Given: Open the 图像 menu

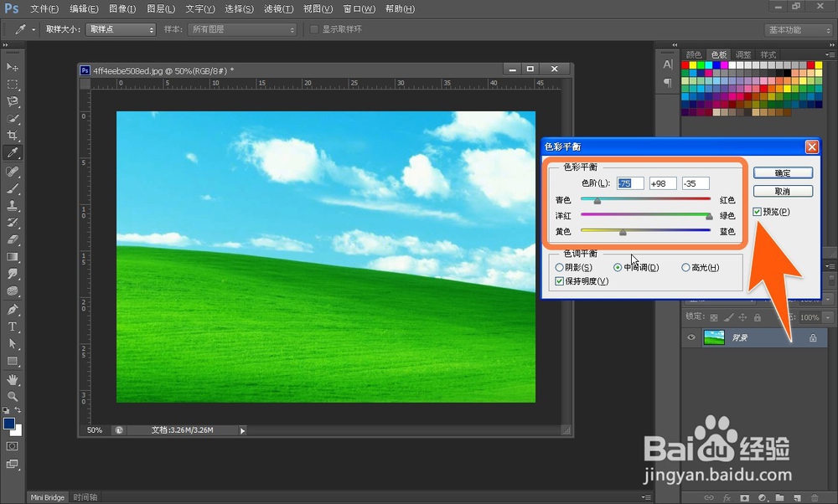Looking at the screenshot, I should pos(122,9).
